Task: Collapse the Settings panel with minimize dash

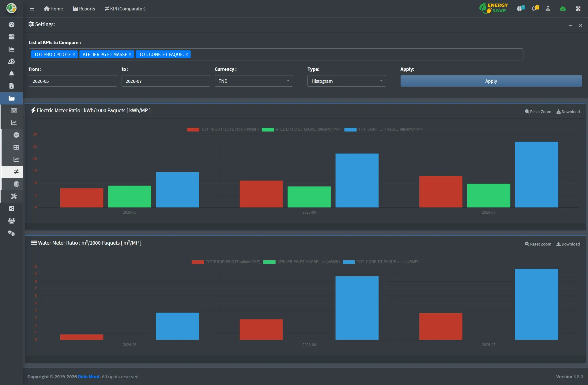Action: coord(571,25)
